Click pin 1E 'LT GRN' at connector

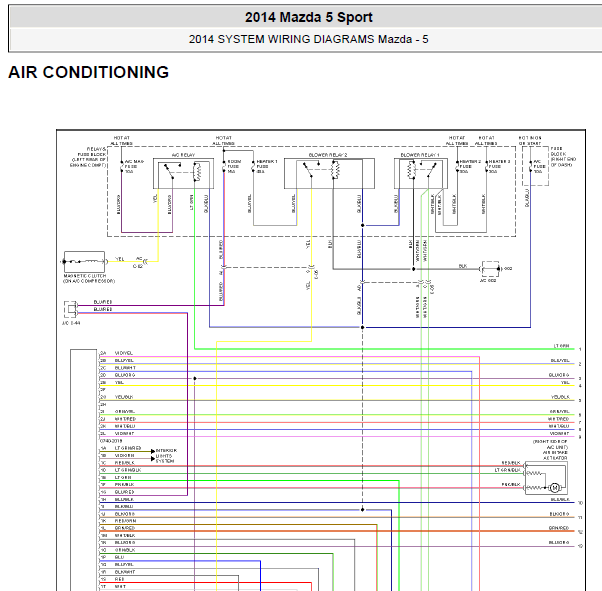pos(123,477)
